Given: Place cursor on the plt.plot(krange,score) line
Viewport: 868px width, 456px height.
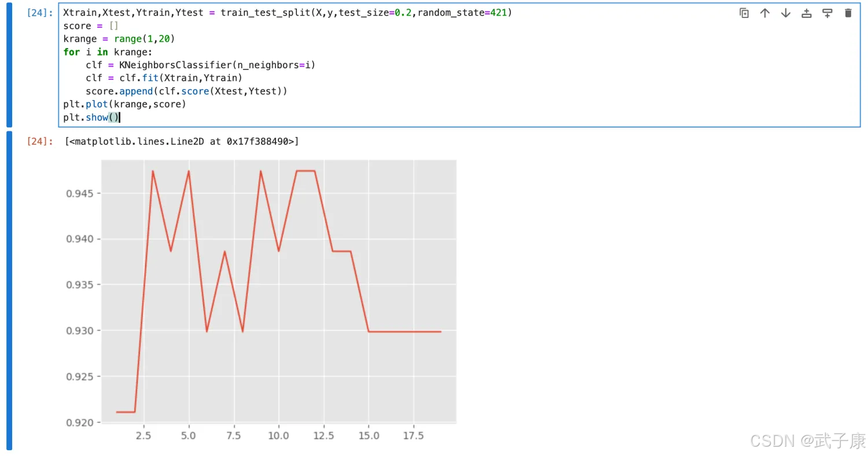Looking at the screenshot, I should click(x=124, y=104).
